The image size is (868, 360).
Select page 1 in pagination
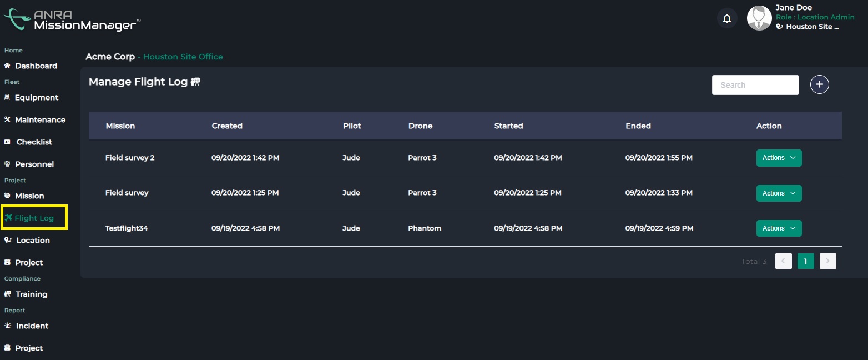pyautogui.click(x=805, y=261)
